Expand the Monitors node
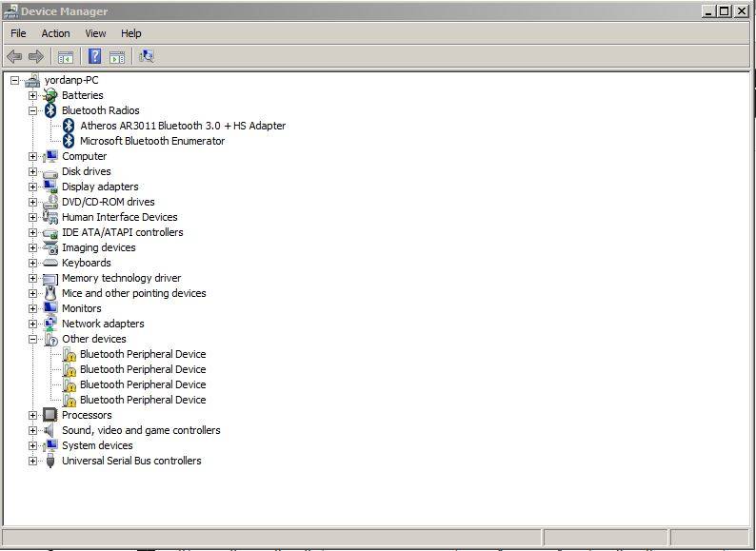 [x=32, y=308]
